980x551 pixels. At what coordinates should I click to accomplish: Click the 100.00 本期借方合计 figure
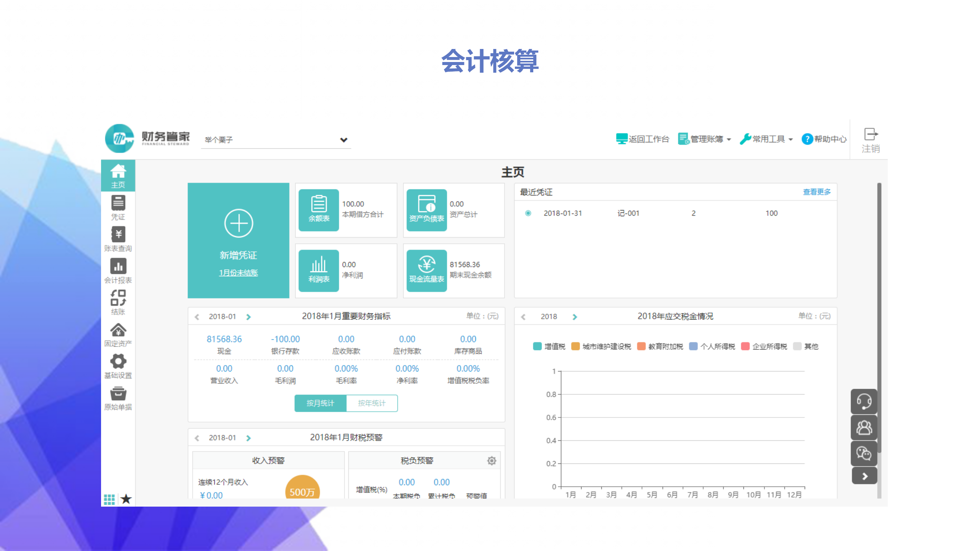[x=353, y=204]
